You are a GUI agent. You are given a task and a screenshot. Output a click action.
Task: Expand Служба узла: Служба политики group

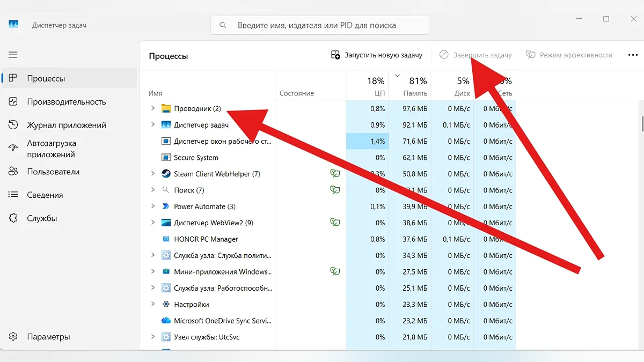coord(152,255)
